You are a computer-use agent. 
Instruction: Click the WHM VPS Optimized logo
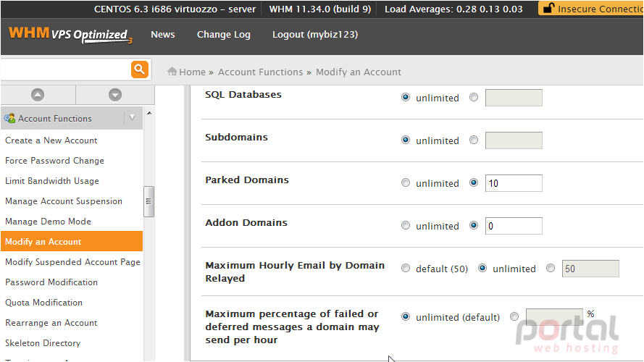click(70, 35)
